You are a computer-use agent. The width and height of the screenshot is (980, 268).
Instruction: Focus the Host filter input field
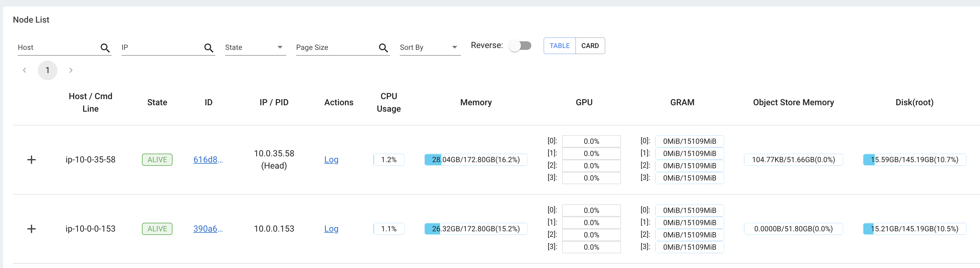(57, 48)
